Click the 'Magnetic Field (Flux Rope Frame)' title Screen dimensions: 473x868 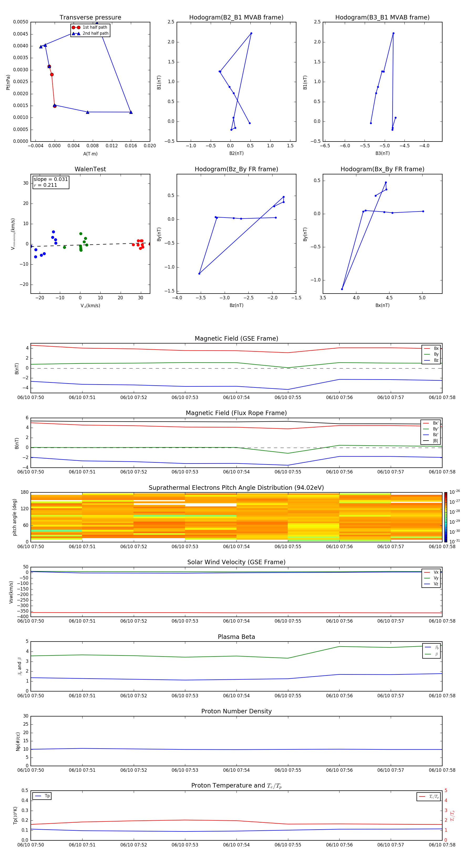236,413
